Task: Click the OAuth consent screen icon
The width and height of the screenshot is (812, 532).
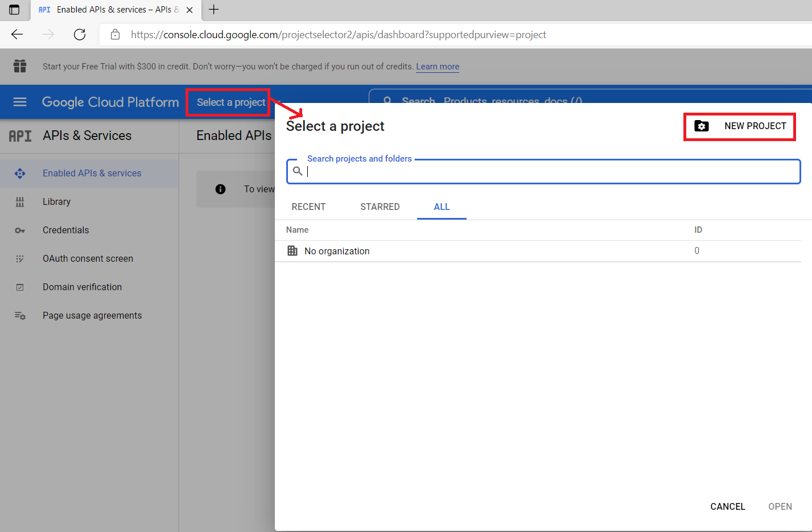Action: (x=20, y=259)
